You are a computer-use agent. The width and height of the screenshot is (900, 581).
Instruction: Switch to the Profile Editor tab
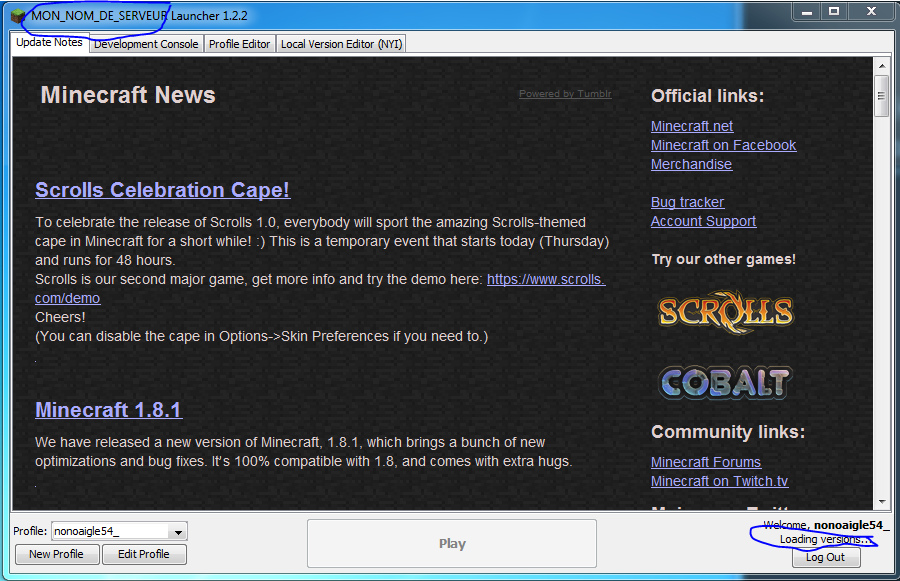[x=239, y=44]
